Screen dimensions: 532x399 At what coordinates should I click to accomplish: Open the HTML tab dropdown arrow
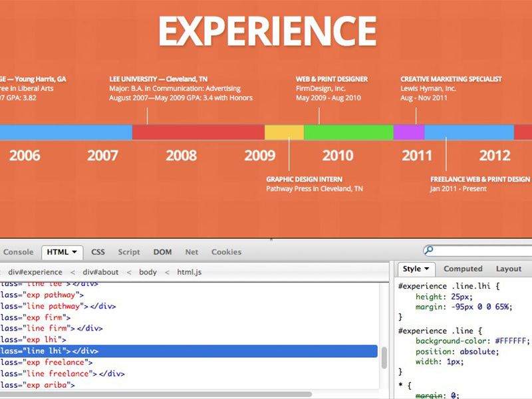pos(74,252)
